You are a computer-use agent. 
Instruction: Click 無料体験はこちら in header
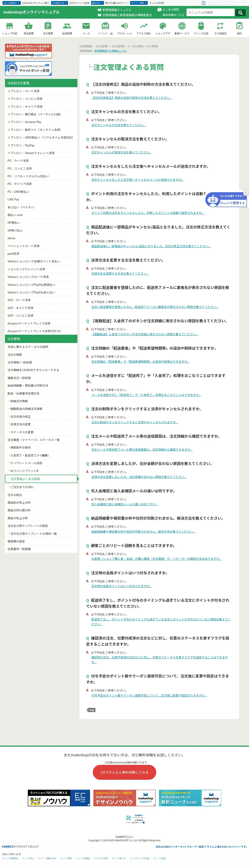[173, 15]
